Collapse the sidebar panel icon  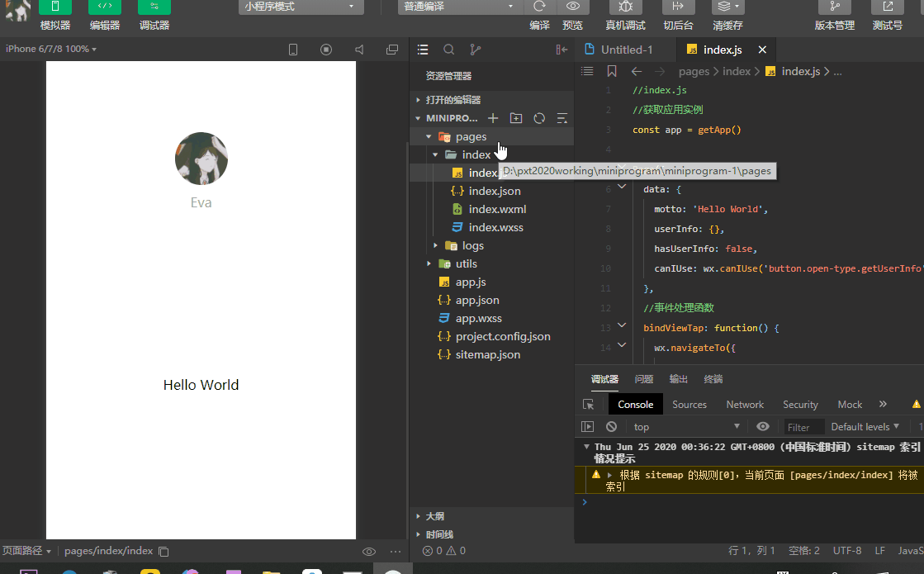coord(562,50)
